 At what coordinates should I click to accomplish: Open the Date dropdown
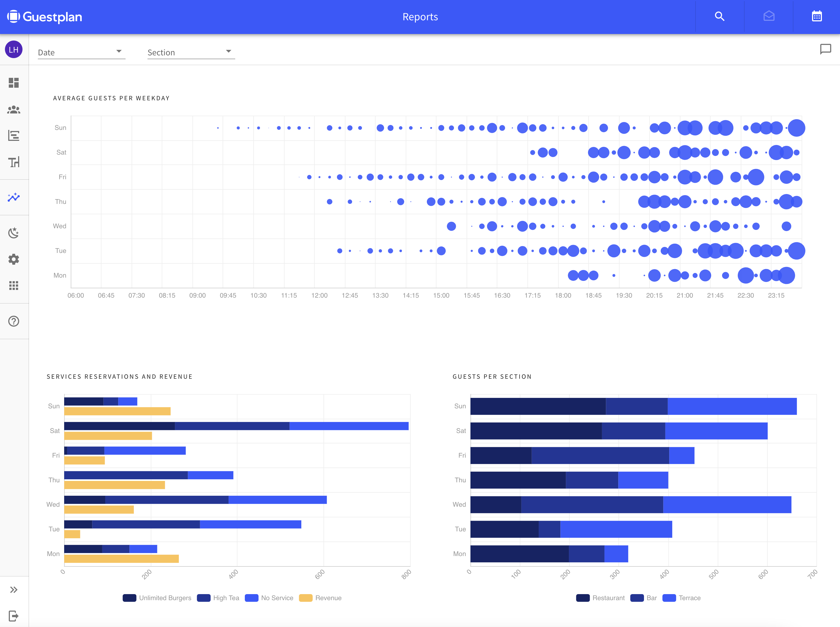[x=81, y=52]
